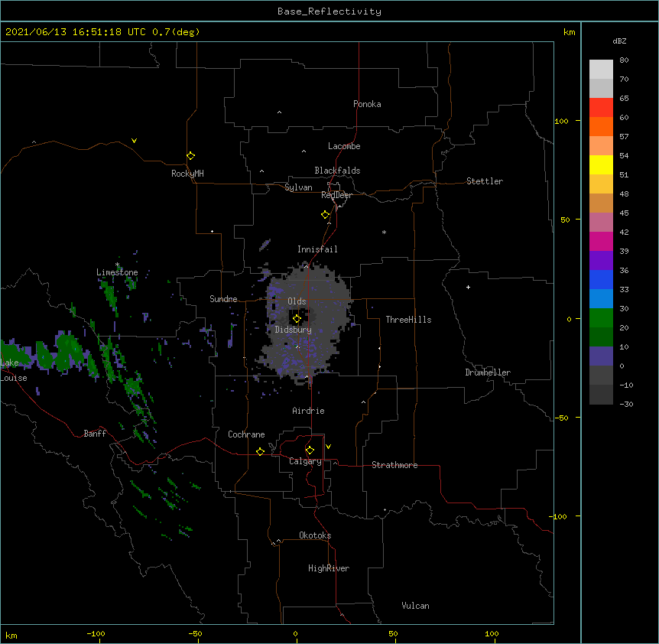Click the Blackfalds city label
This screenshot has height=644, width=659.
(337, 171)
